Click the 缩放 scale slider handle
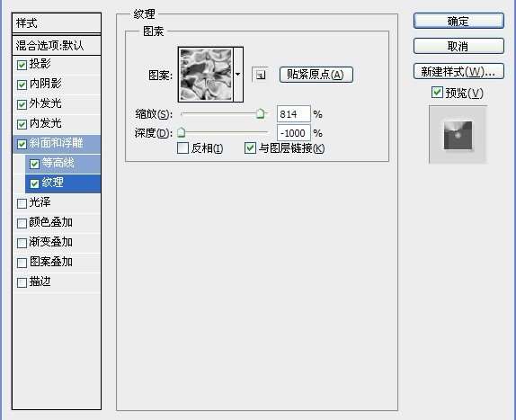The height and width of the screenshot is (420, 516). pyautogui.click(x=261, y=113)
